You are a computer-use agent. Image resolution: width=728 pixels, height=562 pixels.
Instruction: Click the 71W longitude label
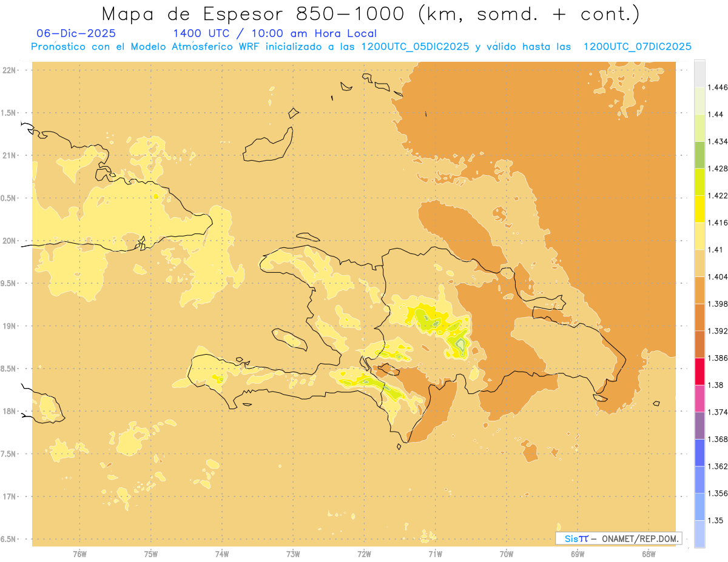(x=435, y=554)
